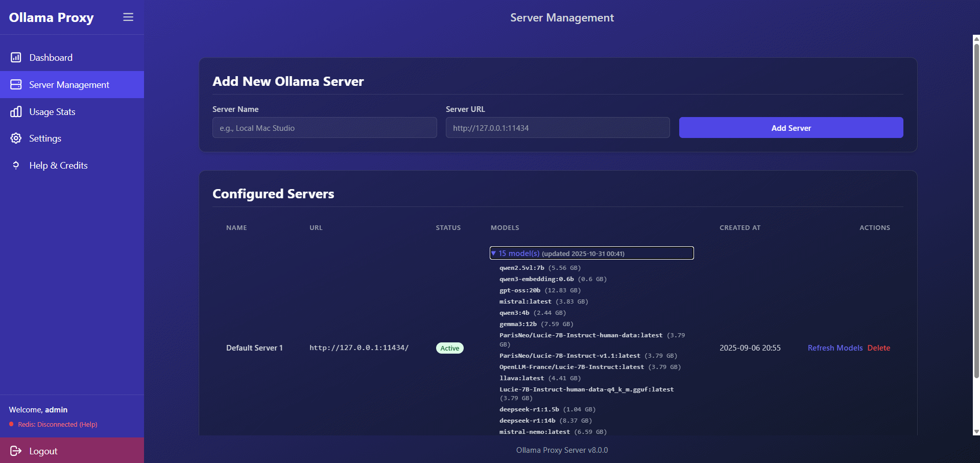This screenshot has width=980, height=463.
Task: Click the URL column header
Action: 316,227
